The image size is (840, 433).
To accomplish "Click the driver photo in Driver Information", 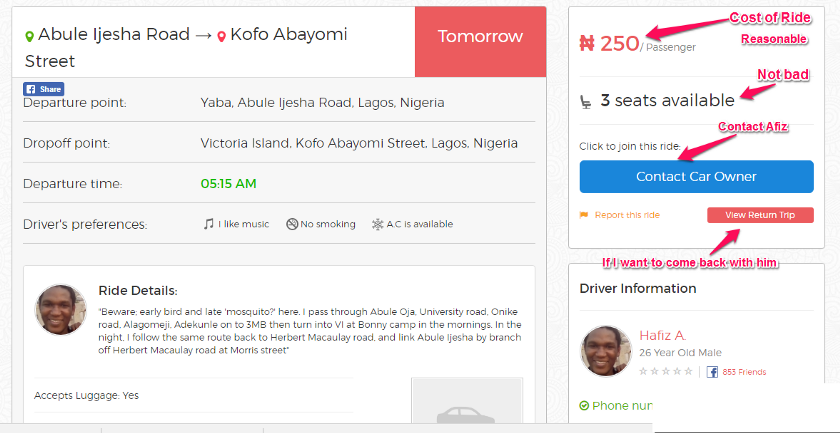I will tap(604, 350).
